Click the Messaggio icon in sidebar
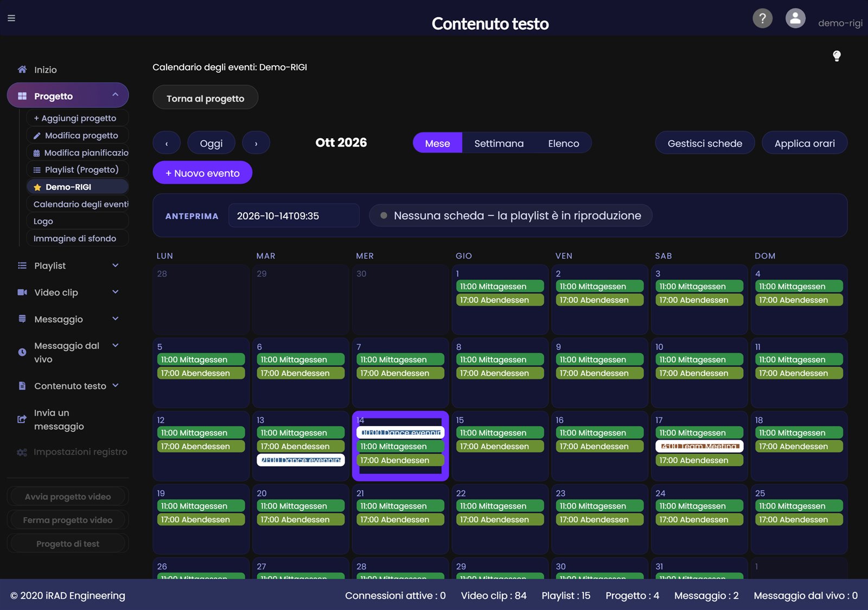868x610 pixels. tap(22, 319)
